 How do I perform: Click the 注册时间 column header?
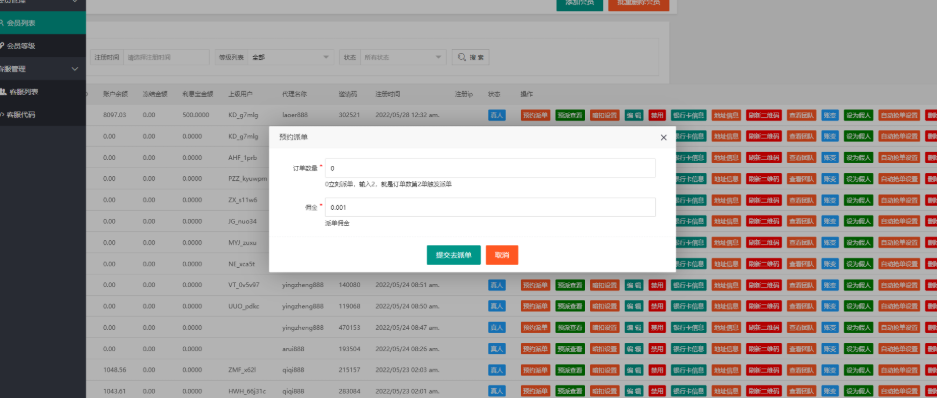388,94
